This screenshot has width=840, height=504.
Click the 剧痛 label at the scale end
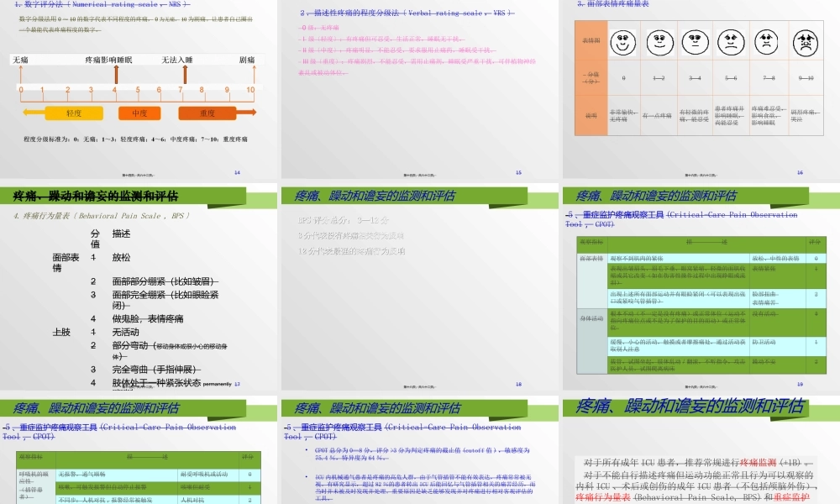click(x=247, y=60)
